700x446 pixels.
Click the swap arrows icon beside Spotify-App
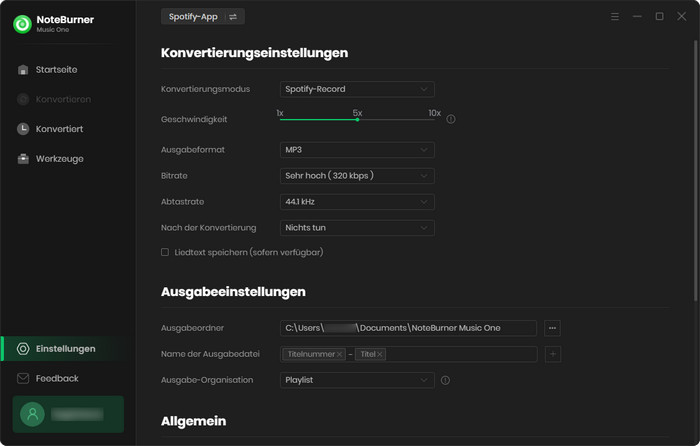click(233, 17)
